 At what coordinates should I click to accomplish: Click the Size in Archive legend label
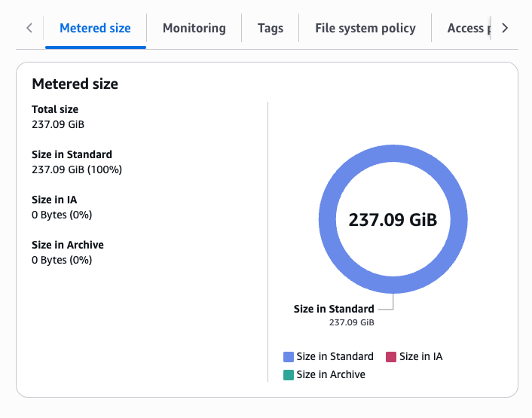(x=331, y=374)
